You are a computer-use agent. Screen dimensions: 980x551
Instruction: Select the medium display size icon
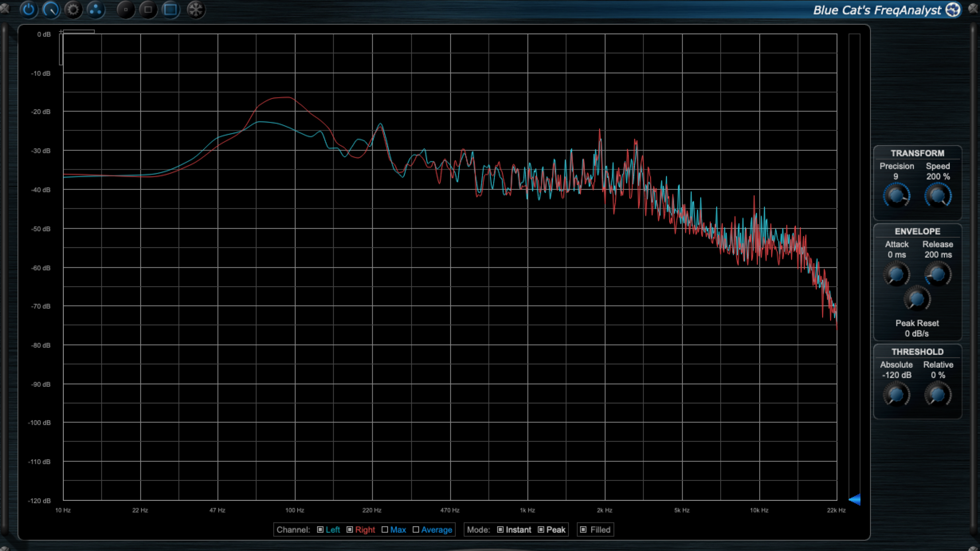pyautogui.click(x=148, y=10)
